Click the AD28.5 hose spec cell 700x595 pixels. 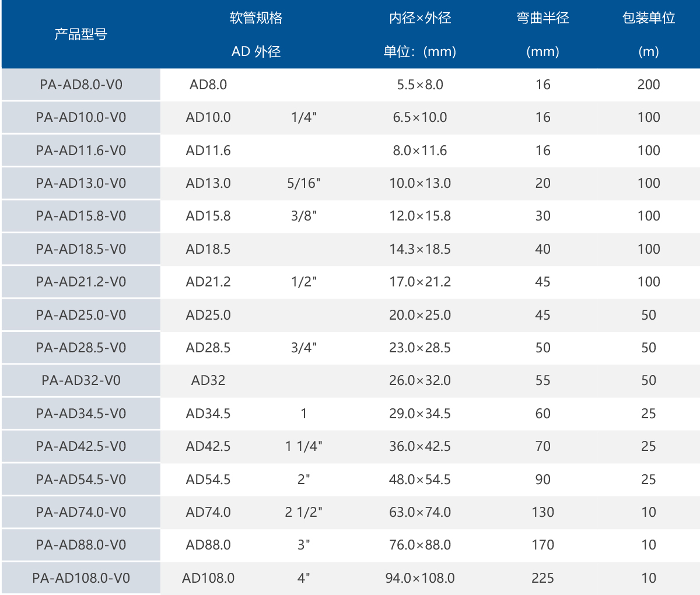208,348
